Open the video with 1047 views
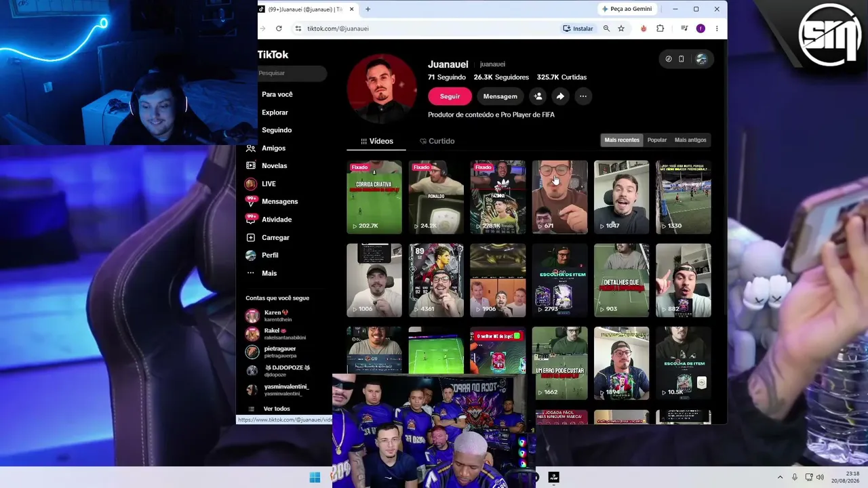 [622, 197]
